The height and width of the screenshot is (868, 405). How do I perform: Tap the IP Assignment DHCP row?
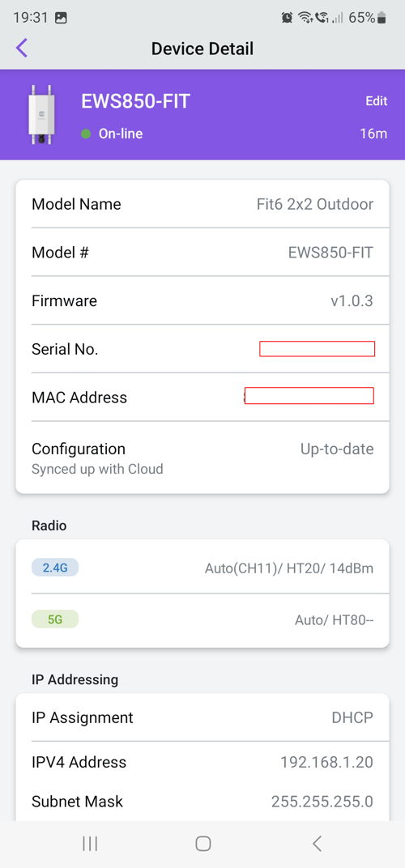(202, 717)
